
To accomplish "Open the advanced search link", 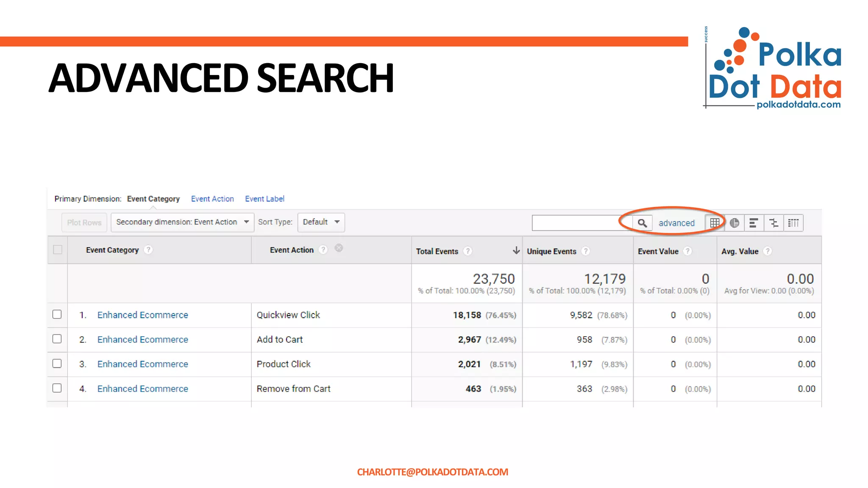I will coord(676,223).
